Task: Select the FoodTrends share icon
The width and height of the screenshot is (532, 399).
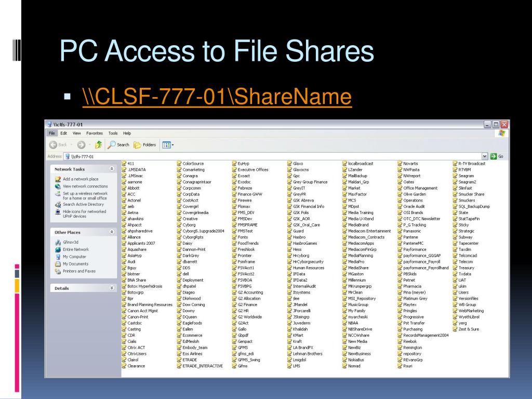Action: (234, 243)
